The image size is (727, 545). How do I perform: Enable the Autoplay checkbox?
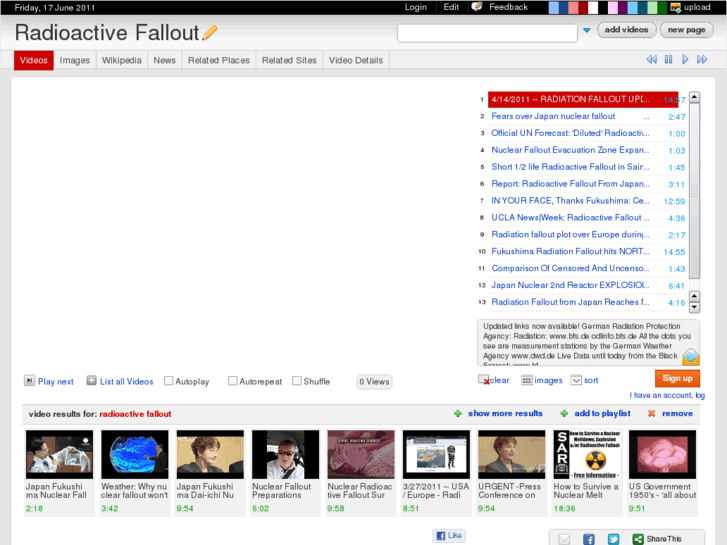tap(169, 381)
